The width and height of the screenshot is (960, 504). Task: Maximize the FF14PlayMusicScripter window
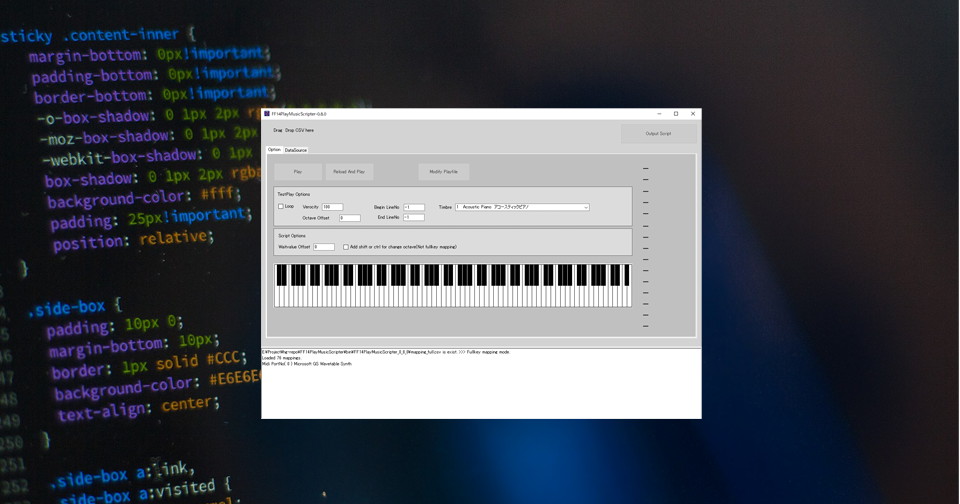point(676,114)
